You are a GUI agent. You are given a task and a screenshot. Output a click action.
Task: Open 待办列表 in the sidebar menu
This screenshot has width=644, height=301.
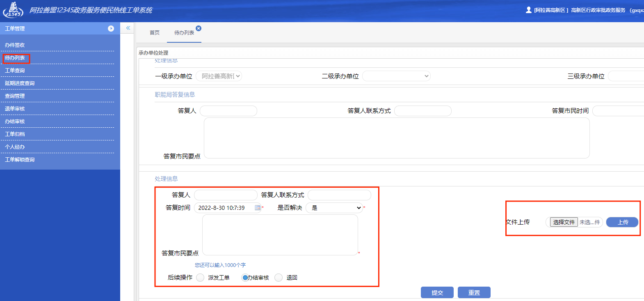pyautogui.click(x=15, y=58)
